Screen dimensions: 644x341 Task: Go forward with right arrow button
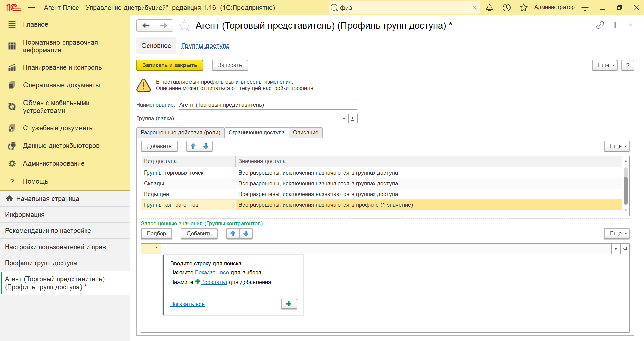click(x=164, y=25)
